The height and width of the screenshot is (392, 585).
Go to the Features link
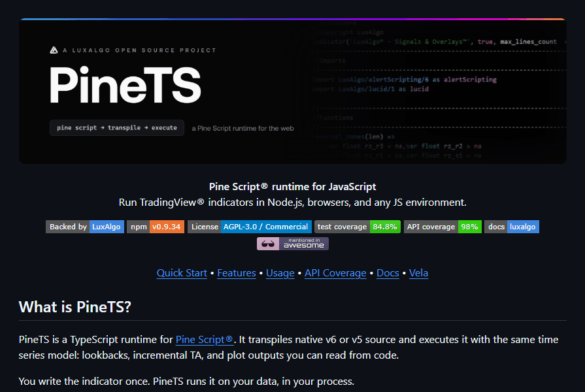pos(237,273)
